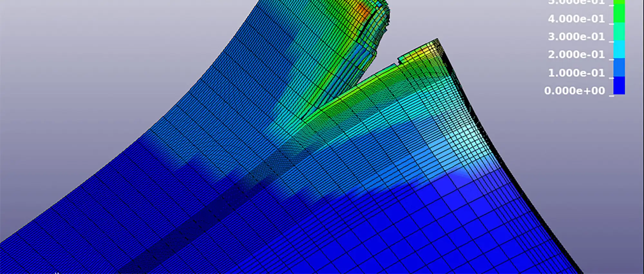This screenshot has width=644, height=274.
Task: Select the 3.000e-01 legend value
Action: point(576,37)
